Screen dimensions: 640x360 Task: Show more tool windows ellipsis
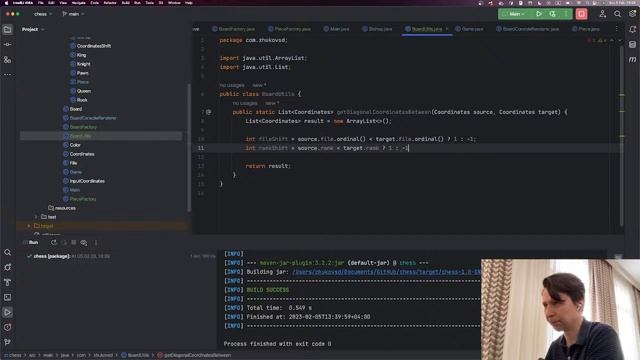(x=7, y=75)
